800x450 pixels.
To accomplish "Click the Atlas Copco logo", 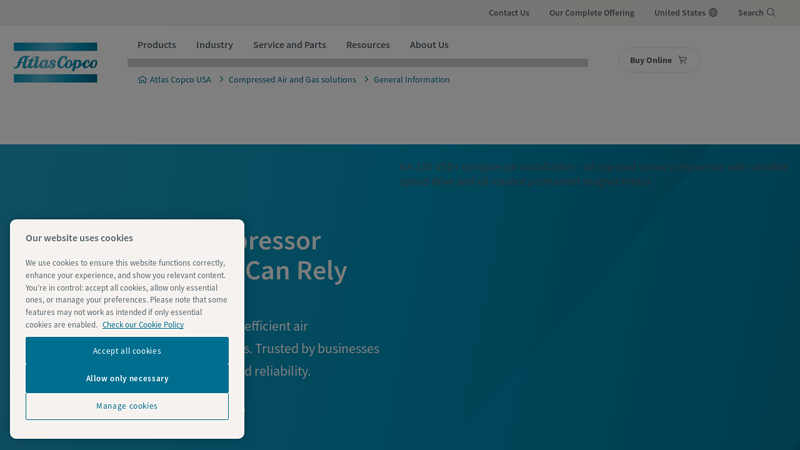I will pos(55,62).
